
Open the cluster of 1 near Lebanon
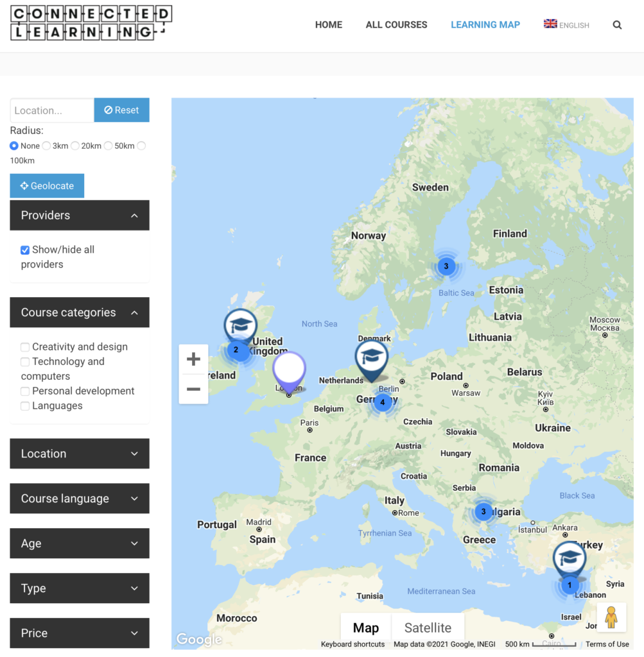(570, 585)
